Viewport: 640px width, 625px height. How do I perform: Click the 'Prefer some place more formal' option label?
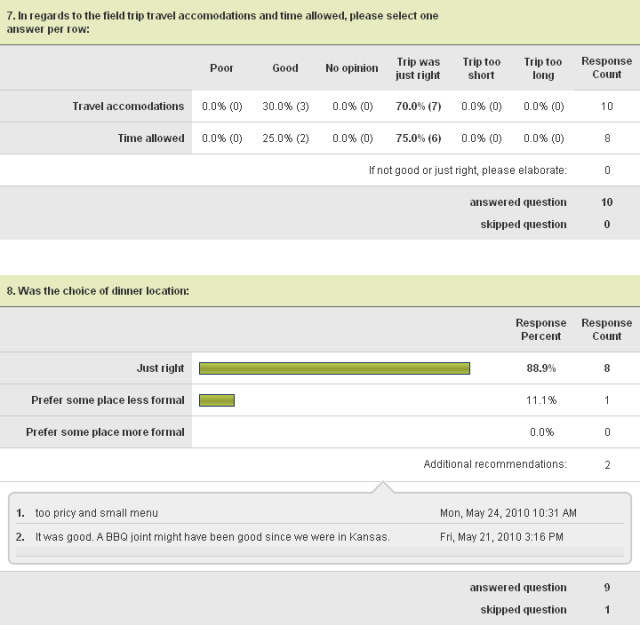(105, 432)
